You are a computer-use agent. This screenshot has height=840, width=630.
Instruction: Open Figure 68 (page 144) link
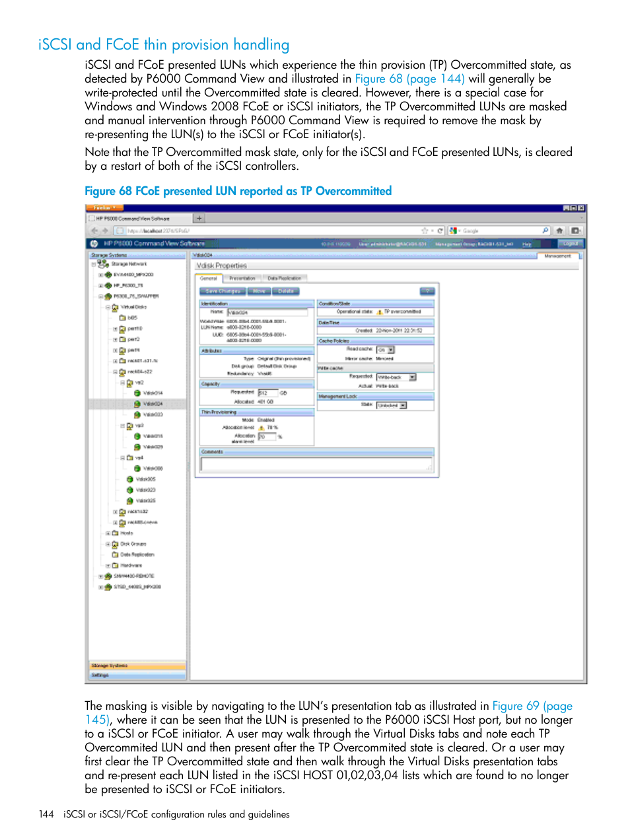pyautogui.click(x=409, y=79)
